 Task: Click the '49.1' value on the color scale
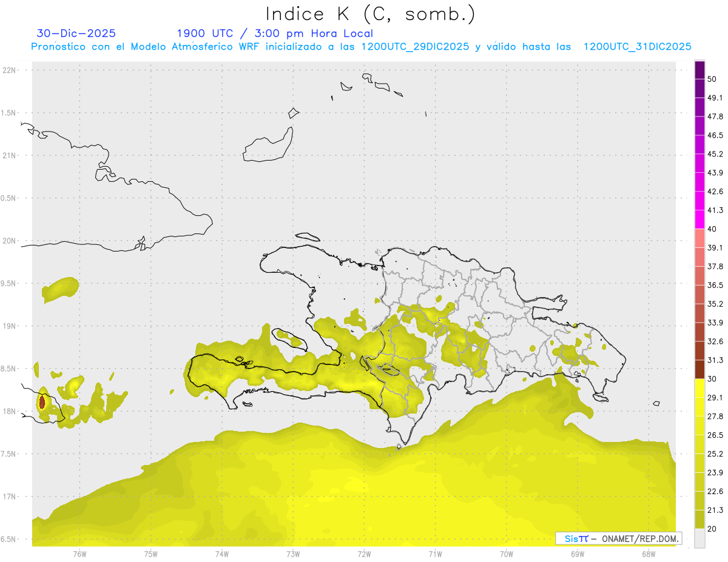pos(715,98)
